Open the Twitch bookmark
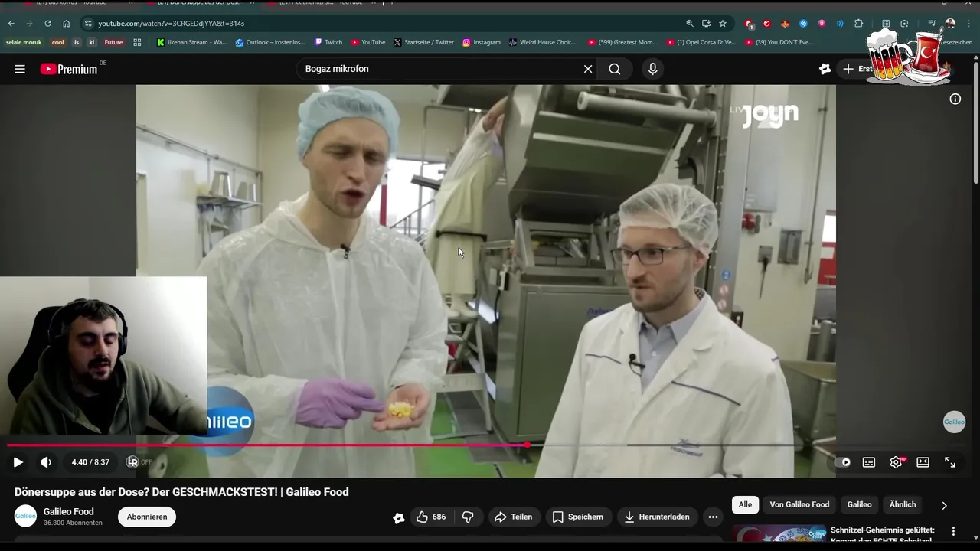The width and height of the screenshot is (980, 551). point(328,42)
